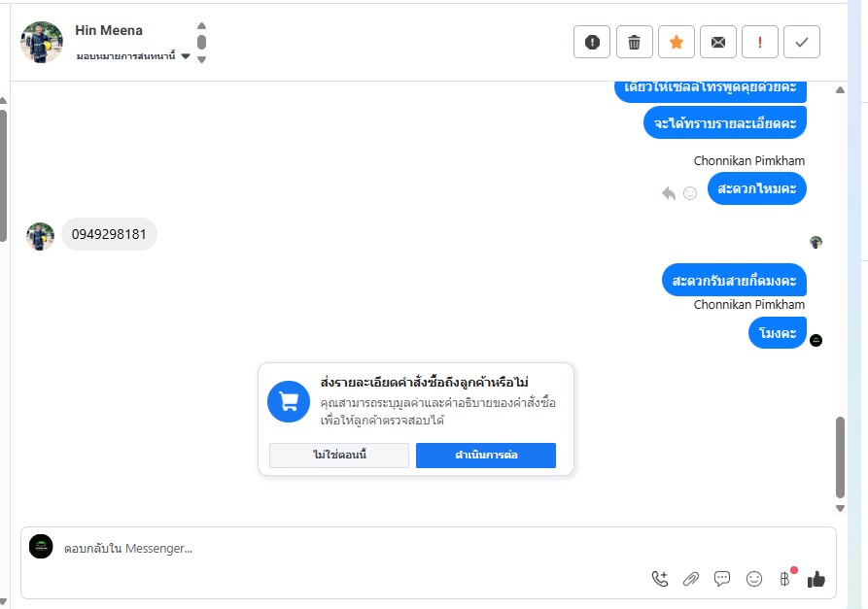868x609 pixels.
Task: Delete conversation using trash icon
Action: click(635, 42)
